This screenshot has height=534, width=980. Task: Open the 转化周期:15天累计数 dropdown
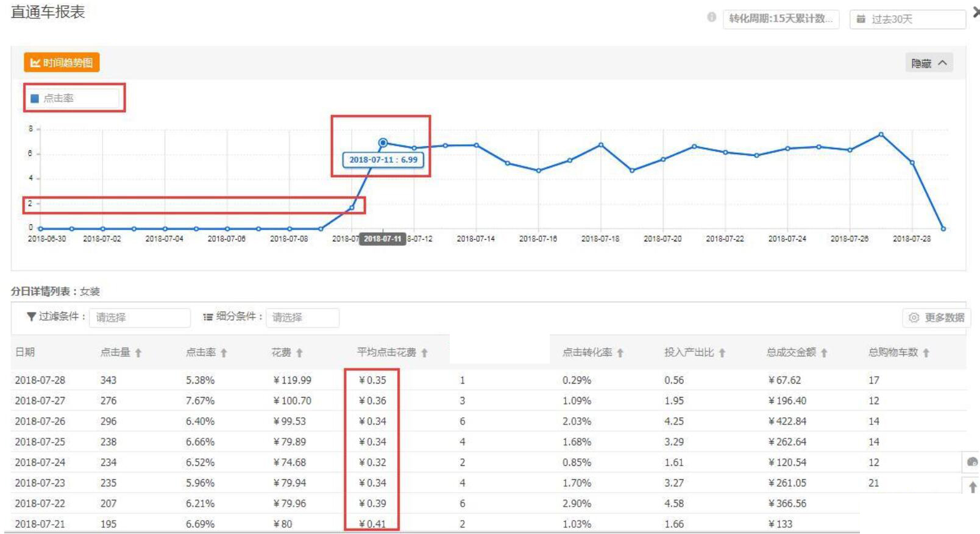781,19
